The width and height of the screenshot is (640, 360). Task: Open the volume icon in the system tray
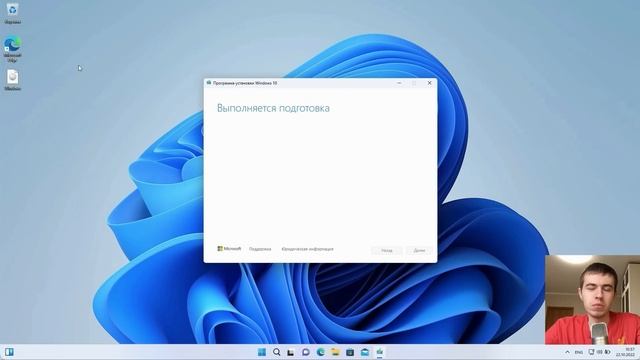point(599,352)
